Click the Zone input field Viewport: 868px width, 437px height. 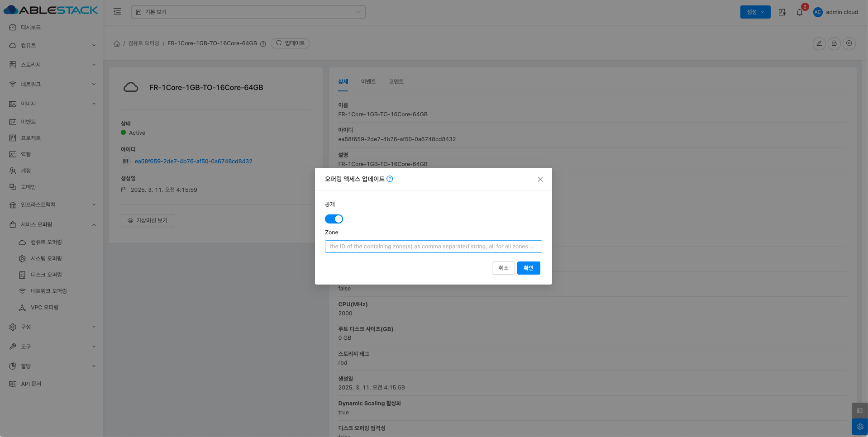[433, 247]
